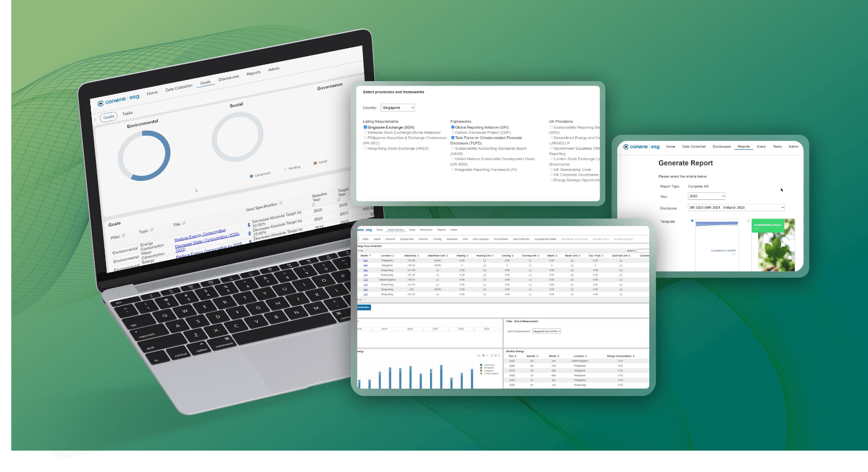Open the United Kingdom row Jun month link
This screenshot has width=868, height=472.
[x=365, y=280]
